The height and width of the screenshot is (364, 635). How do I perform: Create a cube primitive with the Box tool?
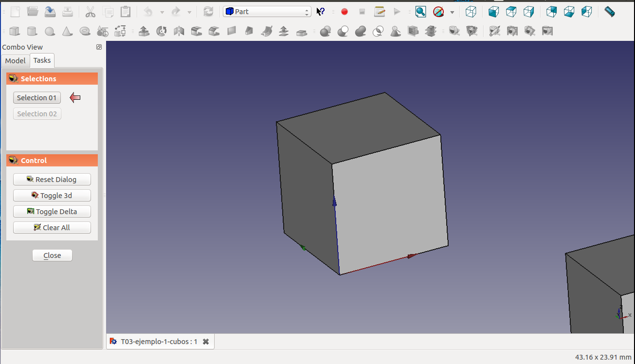pos(15,32)
